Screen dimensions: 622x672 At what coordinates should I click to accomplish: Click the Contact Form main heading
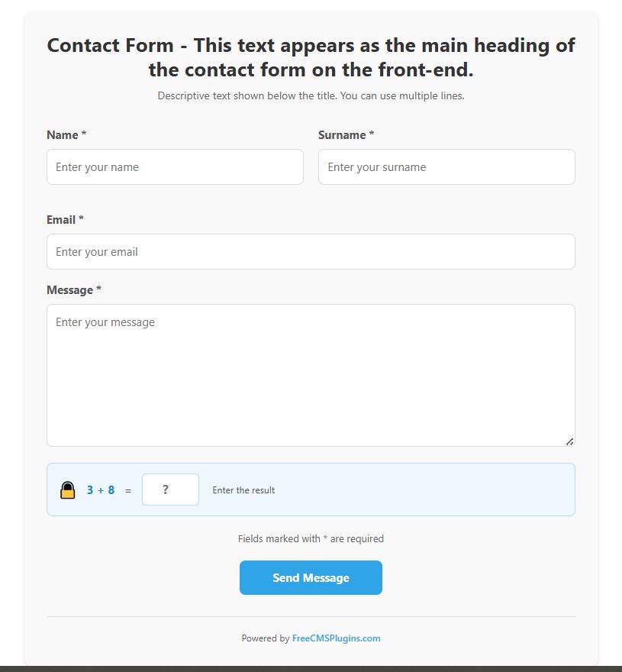point(311,57)
